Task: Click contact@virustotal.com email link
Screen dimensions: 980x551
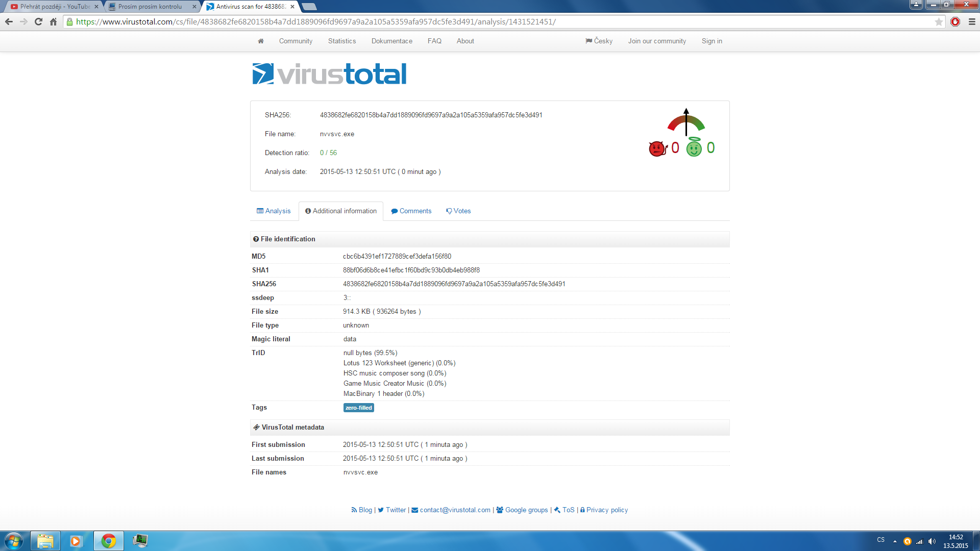Action: [x=451, y=510]
